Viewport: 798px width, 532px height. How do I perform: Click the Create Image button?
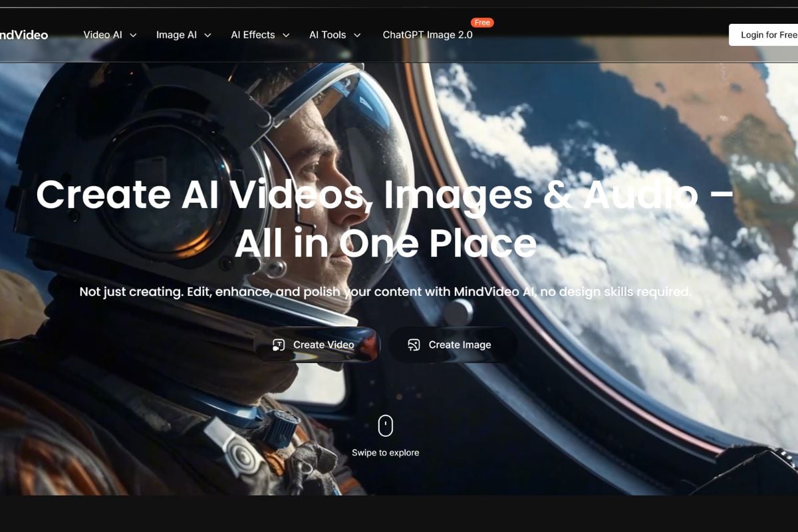tap(452, 344)
